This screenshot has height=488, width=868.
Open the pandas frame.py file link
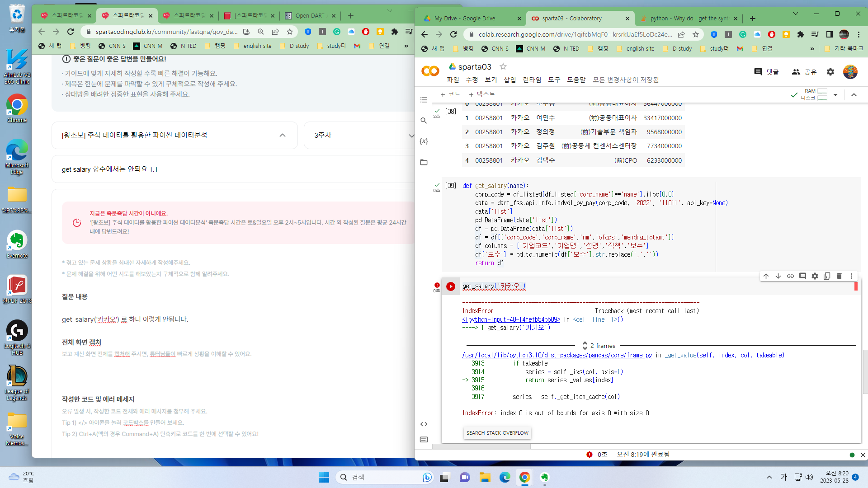[x=557, y=355]
